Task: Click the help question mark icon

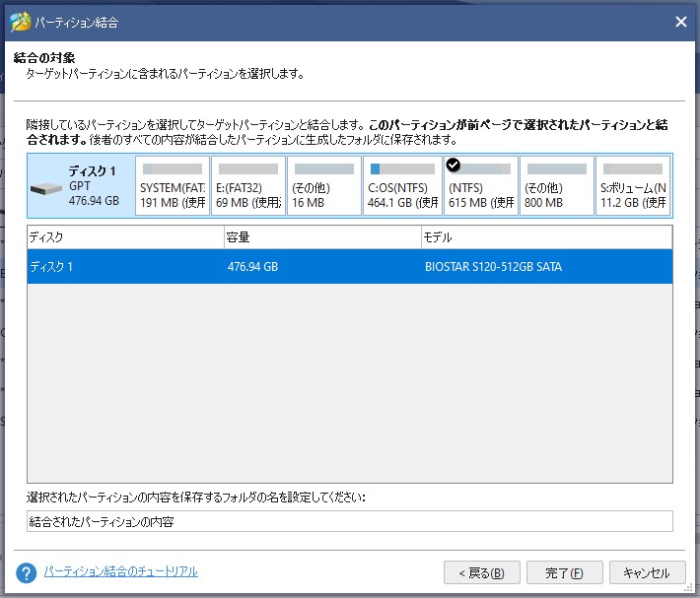Action: click(27, 572)
